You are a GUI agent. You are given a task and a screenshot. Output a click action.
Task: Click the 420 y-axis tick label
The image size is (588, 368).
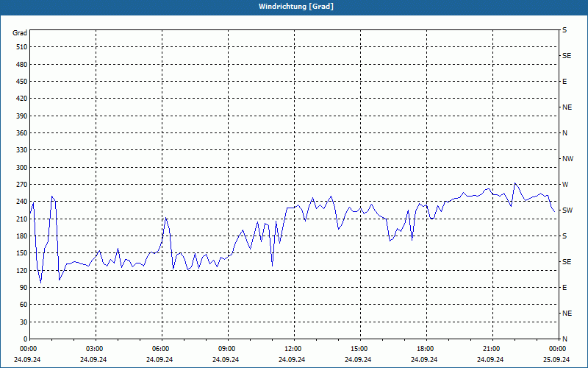point(22,99)
